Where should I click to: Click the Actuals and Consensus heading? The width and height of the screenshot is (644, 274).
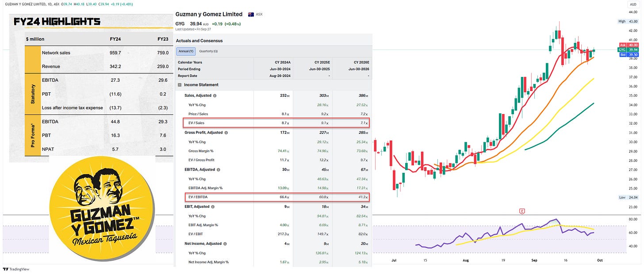(x=199, y=41)
